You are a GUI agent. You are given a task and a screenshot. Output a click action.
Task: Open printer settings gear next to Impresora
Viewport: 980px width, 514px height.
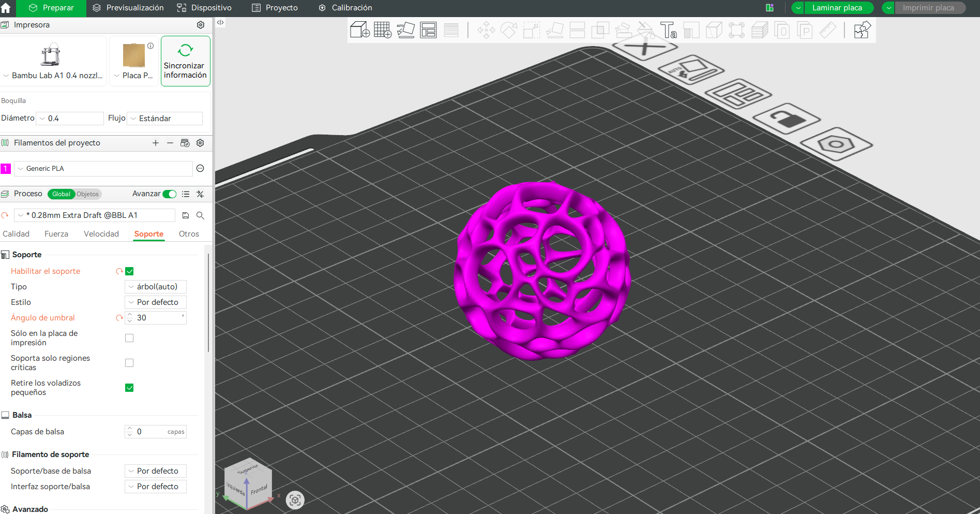coord(201,25)
